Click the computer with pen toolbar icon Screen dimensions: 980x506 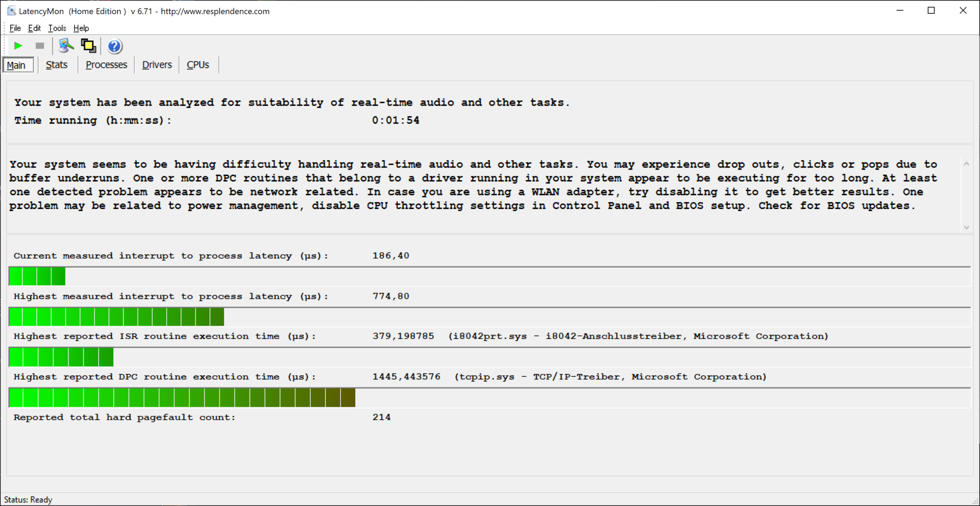pos(65,46)
